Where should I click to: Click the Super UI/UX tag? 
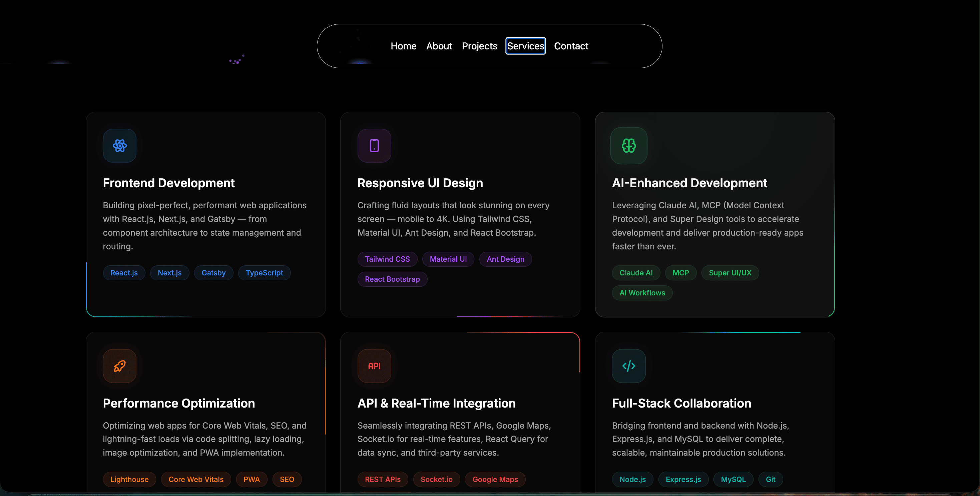(730, 273)
